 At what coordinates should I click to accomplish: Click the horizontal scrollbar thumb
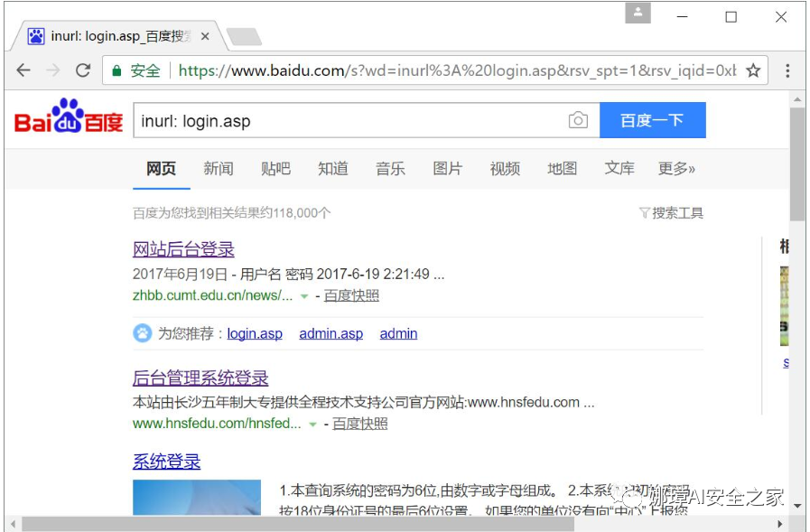pos(298,524)
